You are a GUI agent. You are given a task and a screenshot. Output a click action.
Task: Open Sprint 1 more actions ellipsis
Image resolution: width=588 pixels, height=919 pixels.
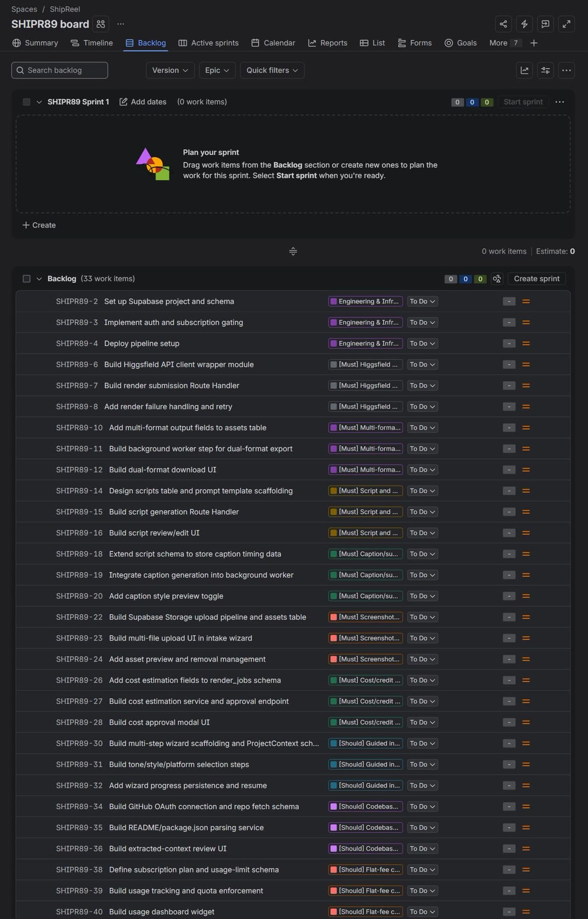(560, 102)
